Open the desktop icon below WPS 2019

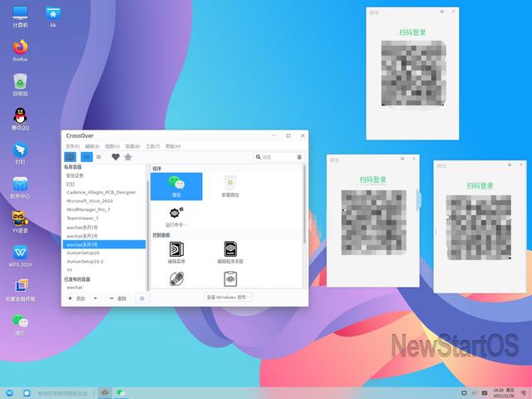tap(20, 290)
